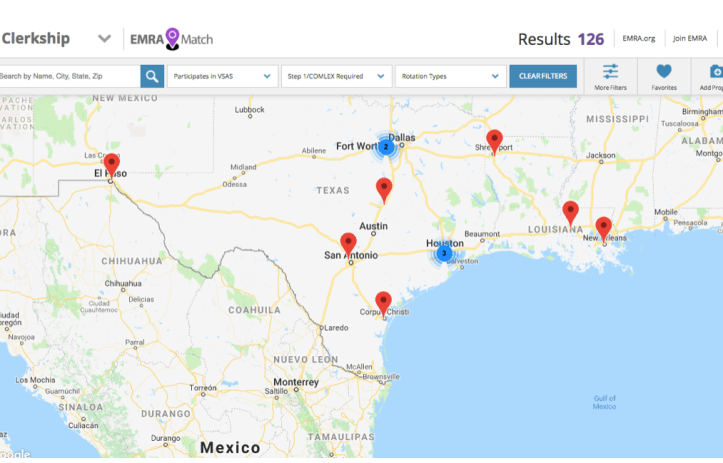Click the Beaumont city label on map
This screenshot has height=463, width=723.
(482, 234)
